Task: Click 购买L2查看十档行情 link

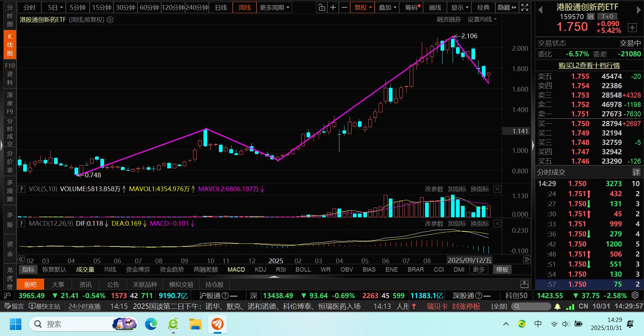Action: tap(589, 65)
